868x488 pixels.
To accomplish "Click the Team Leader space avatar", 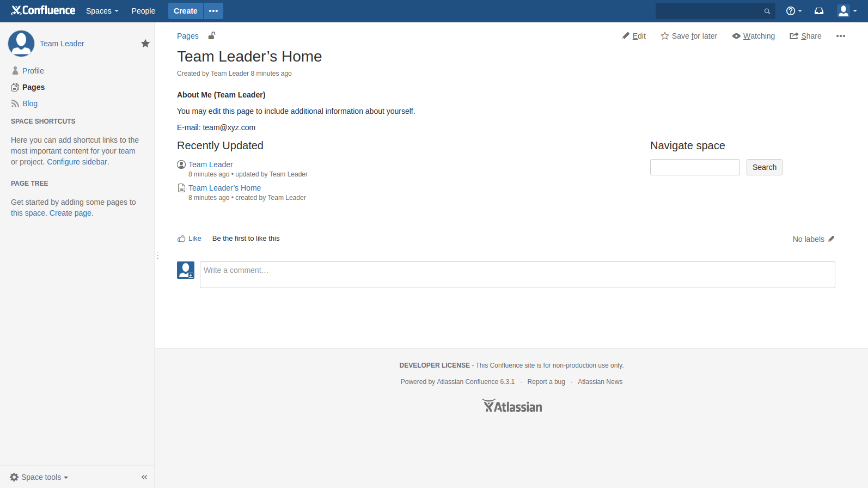I will coord(21,44).
